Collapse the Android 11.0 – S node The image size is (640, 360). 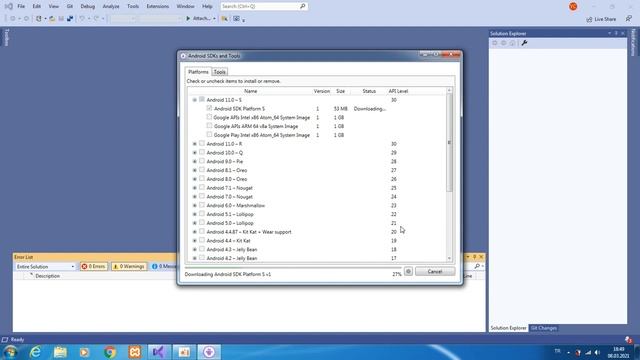(x=195, y=100)
